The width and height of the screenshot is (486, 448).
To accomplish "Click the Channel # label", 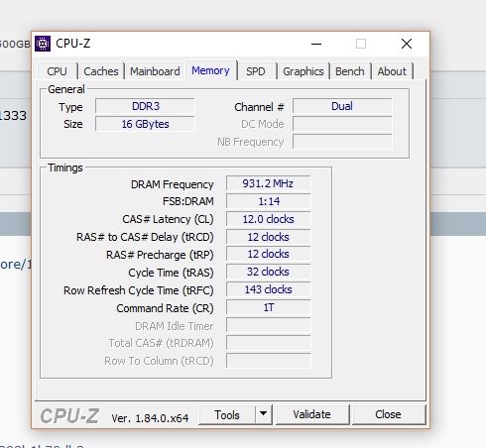I will (259, 107).
